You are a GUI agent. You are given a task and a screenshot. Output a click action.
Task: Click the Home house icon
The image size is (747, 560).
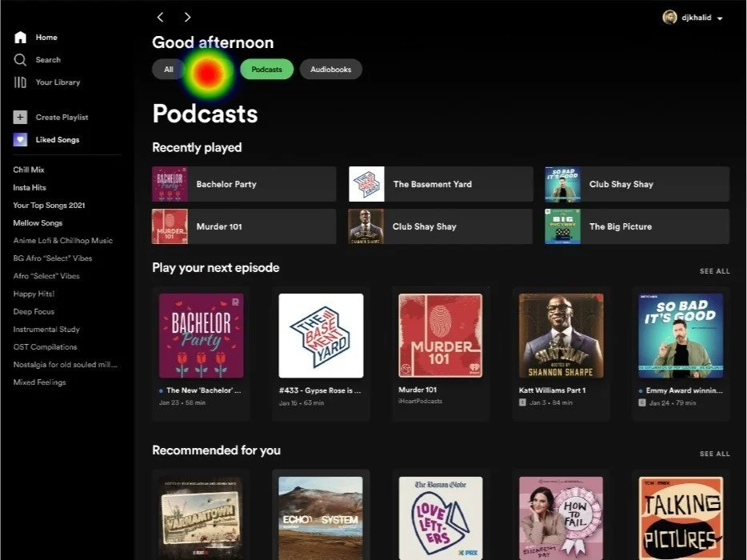20,37
